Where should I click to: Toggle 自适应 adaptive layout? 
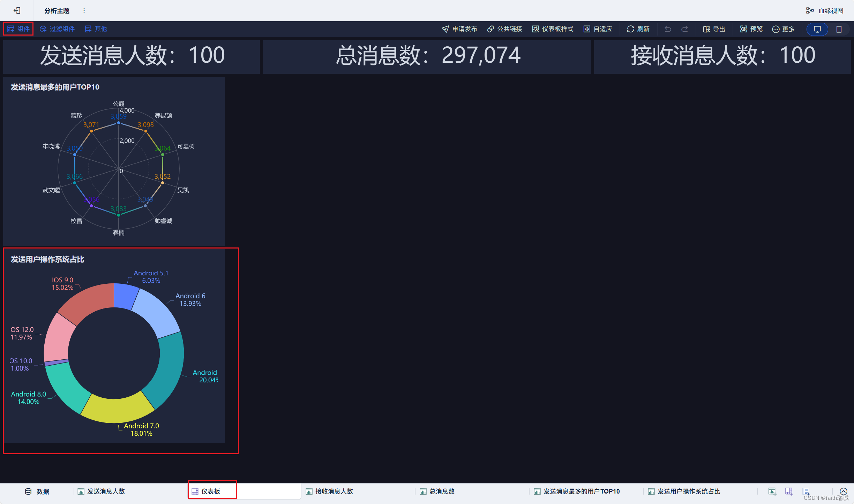598,29
